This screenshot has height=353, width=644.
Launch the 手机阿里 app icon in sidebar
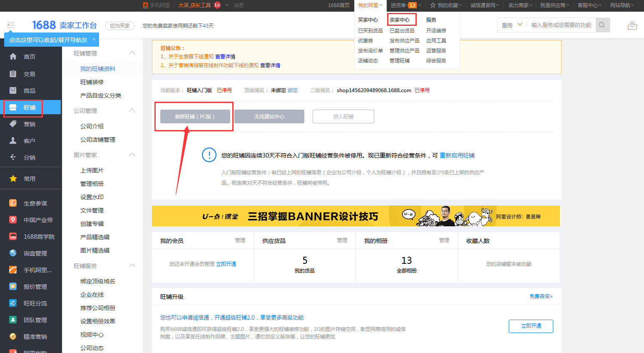click(13, 270)
